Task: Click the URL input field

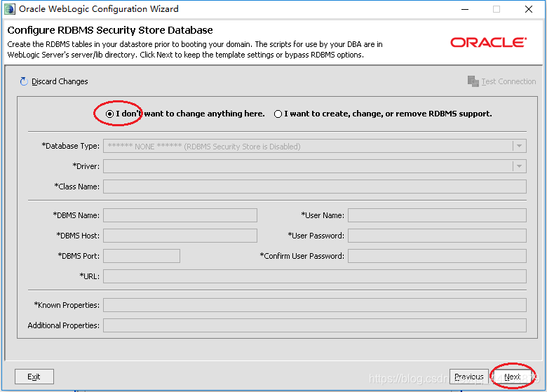Action: (x=315, y=276)
